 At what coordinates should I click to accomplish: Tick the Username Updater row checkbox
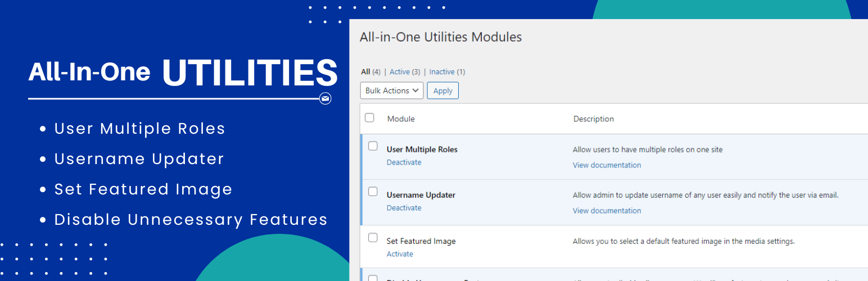(373, 192)
